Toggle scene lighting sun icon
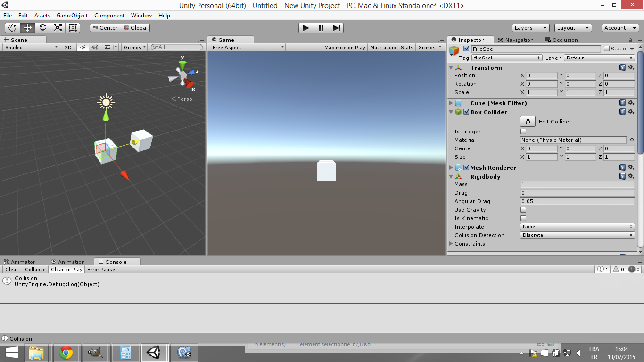This screenshot has width=644, height=362. point(83,47)
